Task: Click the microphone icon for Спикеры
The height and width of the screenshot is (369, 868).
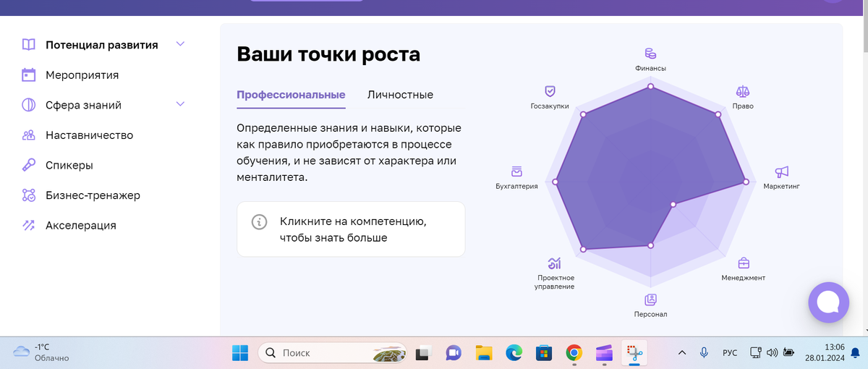Action: coord(28,165)
